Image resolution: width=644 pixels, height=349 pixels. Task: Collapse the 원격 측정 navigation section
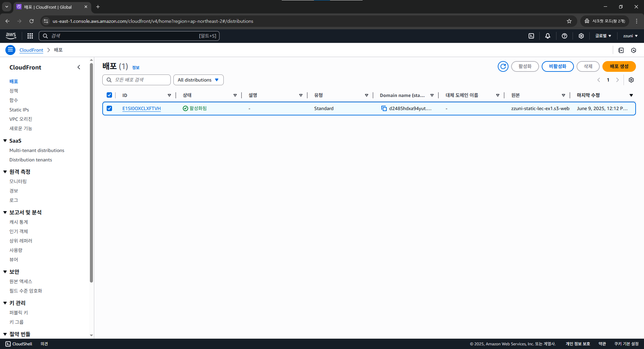point(5,172)
